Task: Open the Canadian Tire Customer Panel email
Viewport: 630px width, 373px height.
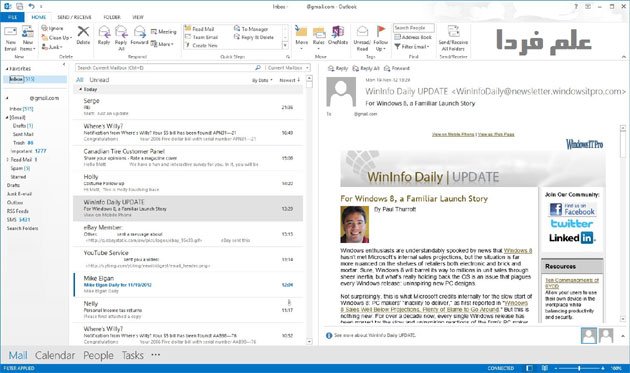Action: pos(188,158)
